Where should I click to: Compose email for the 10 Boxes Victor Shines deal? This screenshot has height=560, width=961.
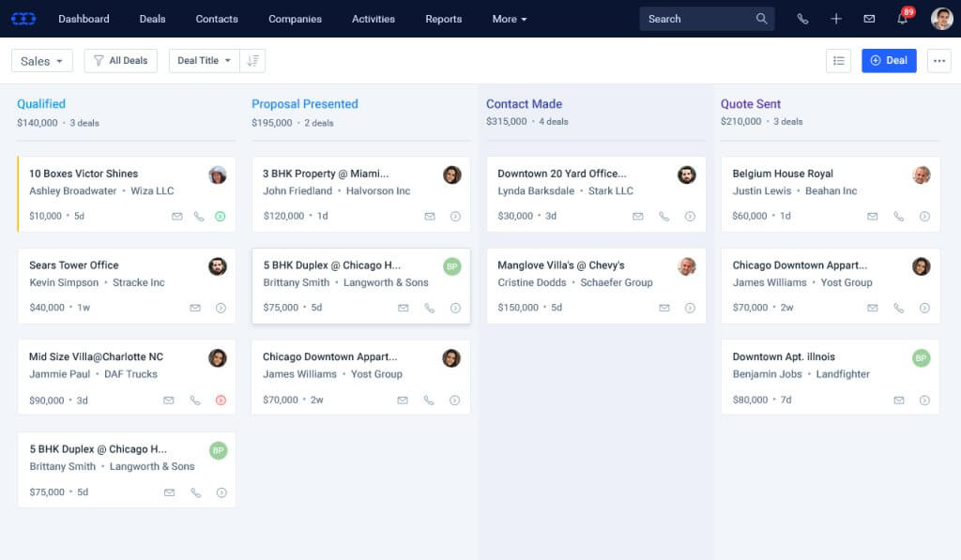[177, 216]
